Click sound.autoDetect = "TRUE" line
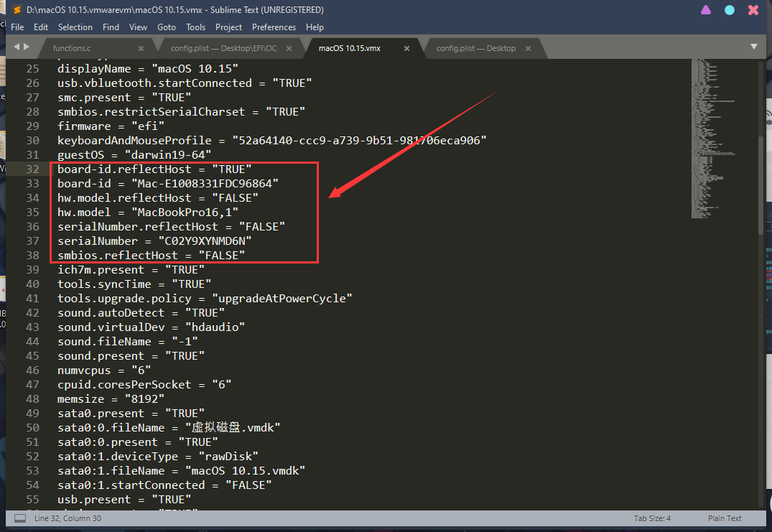The width and height of the screenshot is (772, 532). [141, 313]
